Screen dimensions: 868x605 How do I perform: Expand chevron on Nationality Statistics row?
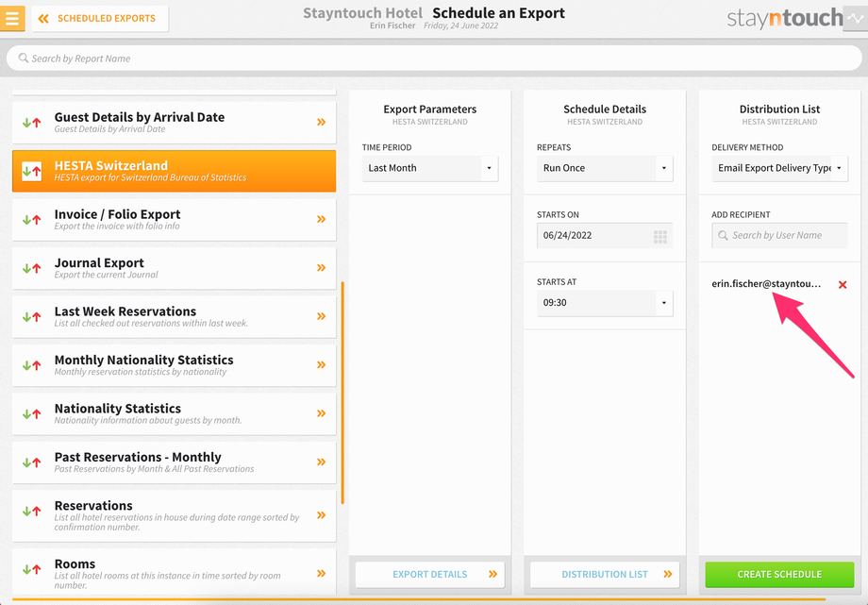321,413
